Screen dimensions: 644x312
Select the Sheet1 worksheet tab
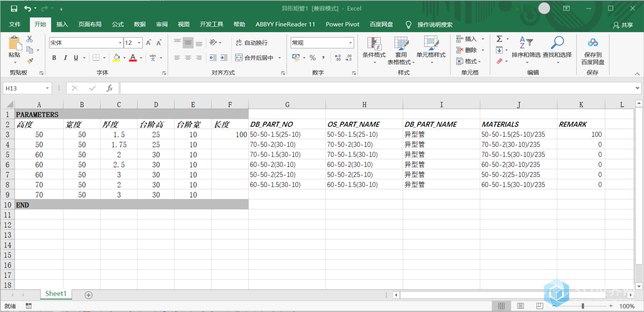56,294
